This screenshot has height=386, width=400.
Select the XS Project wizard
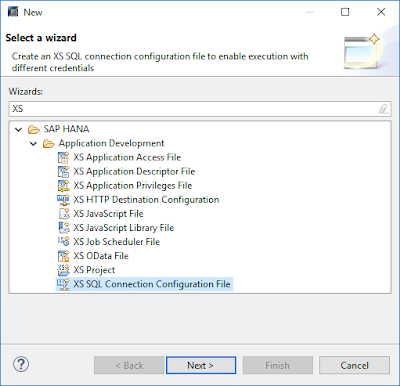click(94, 270)
